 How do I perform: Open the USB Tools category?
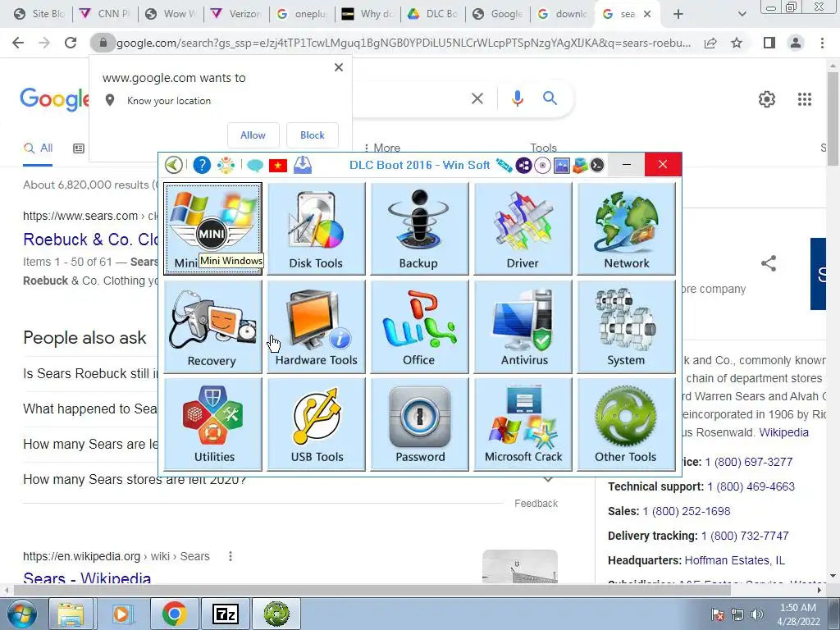316,424
